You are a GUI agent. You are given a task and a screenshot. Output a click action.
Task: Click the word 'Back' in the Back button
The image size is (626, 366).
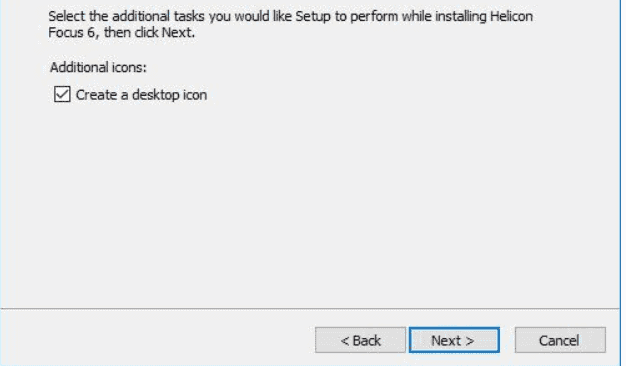point(367,340)
